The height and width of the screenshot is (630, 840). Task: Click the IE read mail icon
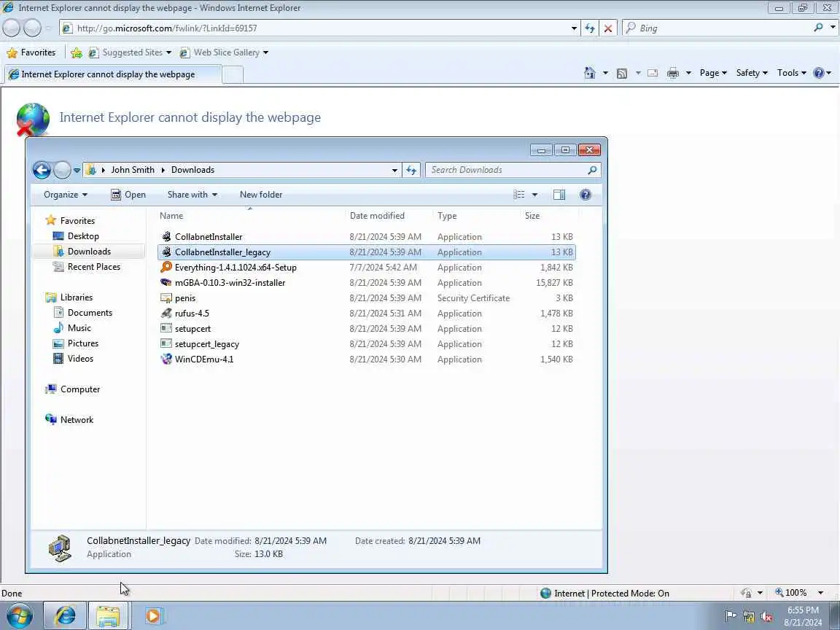(x=653, y=74)
